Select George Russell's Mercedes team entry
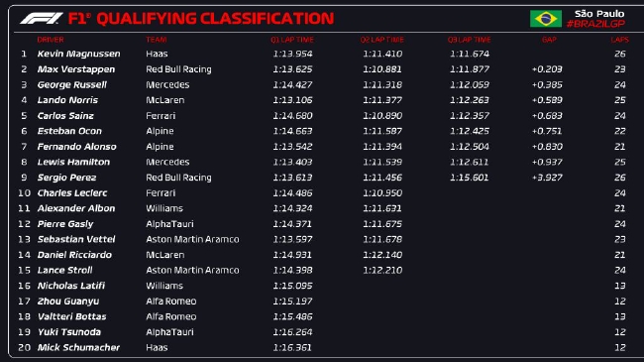This screenshot has width=644, height=362. (x=167, y=84)
